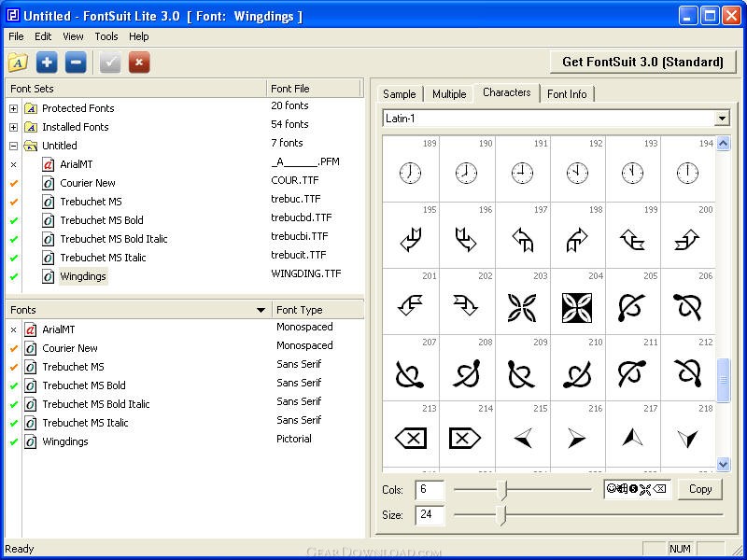Expand the Protected Fonts tree node

click(14, 108)
